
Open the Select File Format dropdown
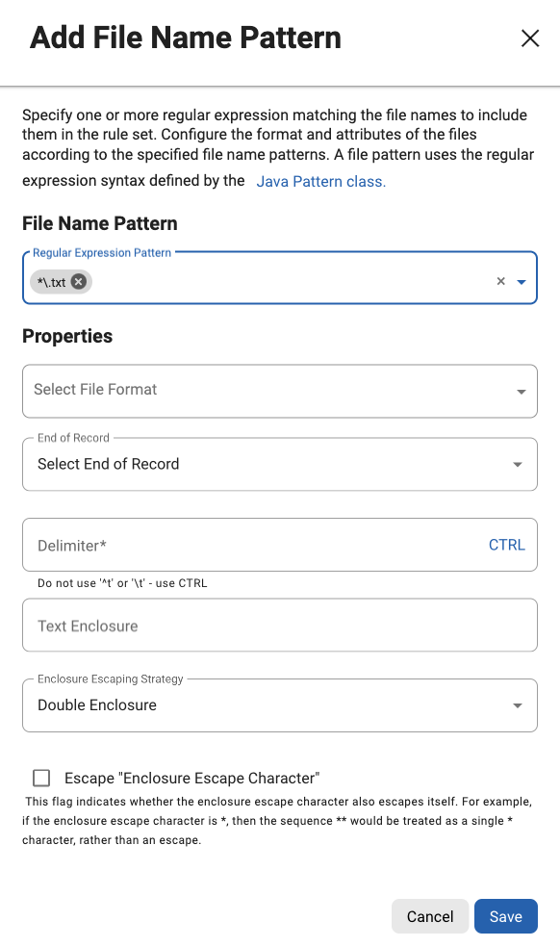point(280,391)
